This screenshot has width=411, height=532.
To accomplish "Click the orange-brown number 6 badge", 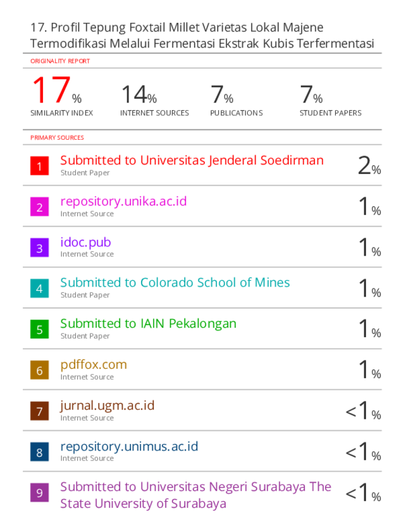I will [39, 370].
